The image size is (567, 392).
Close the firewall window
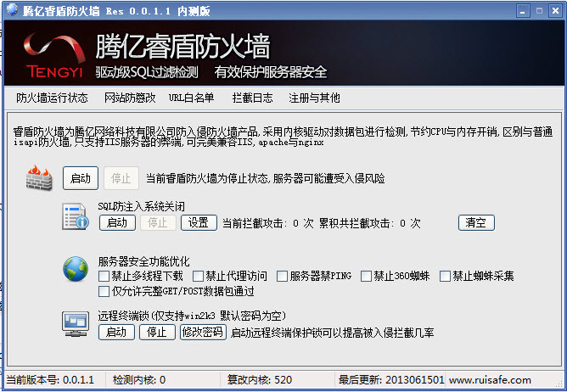(555, 11)
